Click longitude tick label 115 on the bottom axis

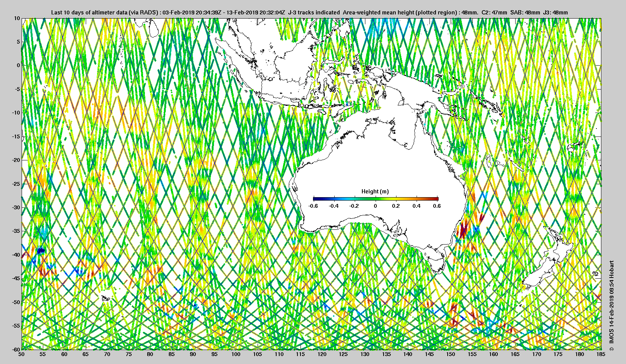[300, 354]
